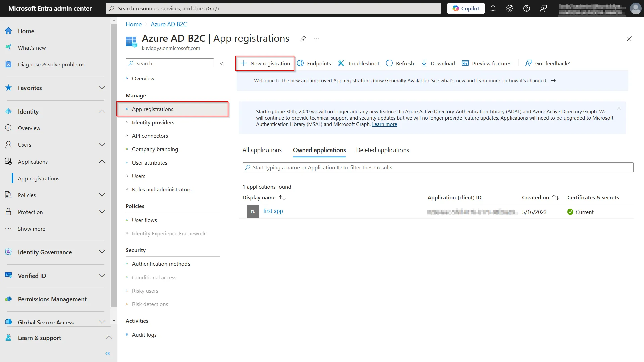This screenshot has width=644, height=362.
Task: Click Show more under Identity
Action: (x=32, y=229)
